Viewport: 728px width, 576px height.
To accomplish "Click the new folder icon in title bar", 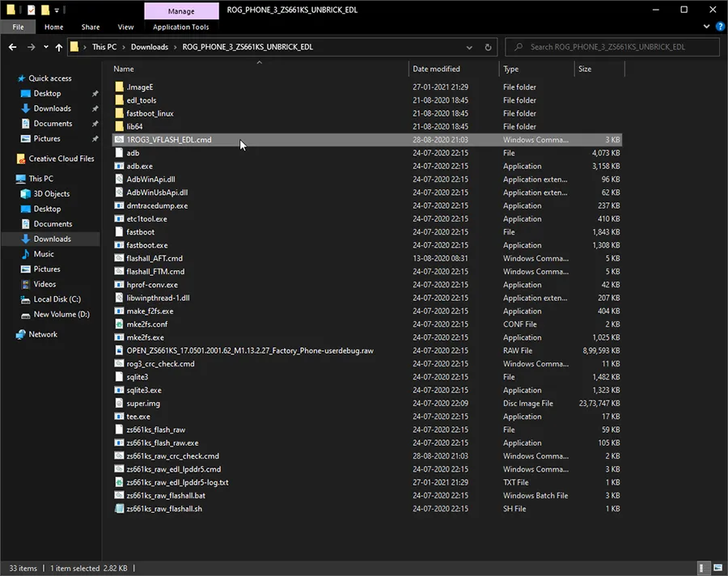I will pyautogui.click(x=44, y=10).
